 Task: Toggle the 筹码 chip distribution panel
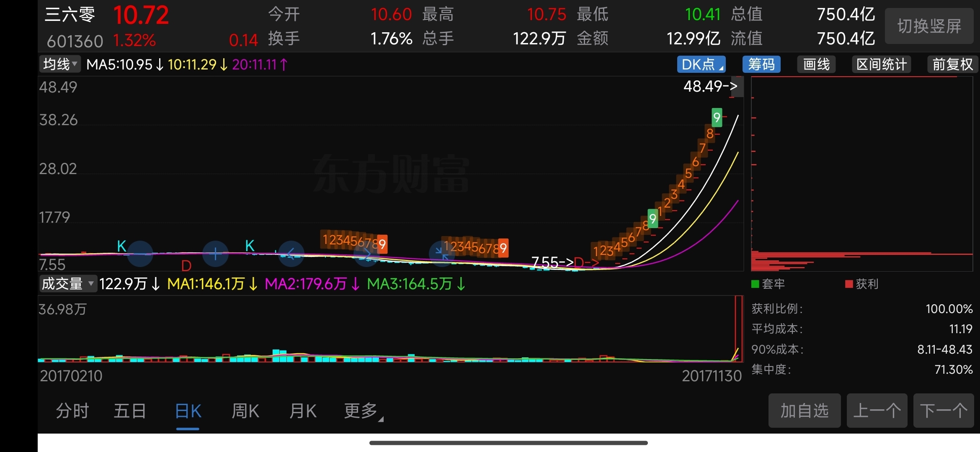[x=761, y=64]
